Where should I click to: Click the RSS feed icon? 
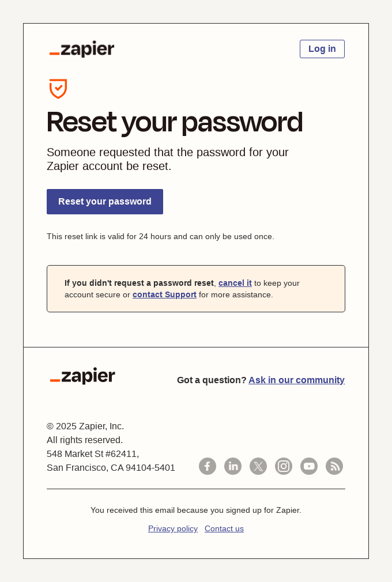pos(334,466)
